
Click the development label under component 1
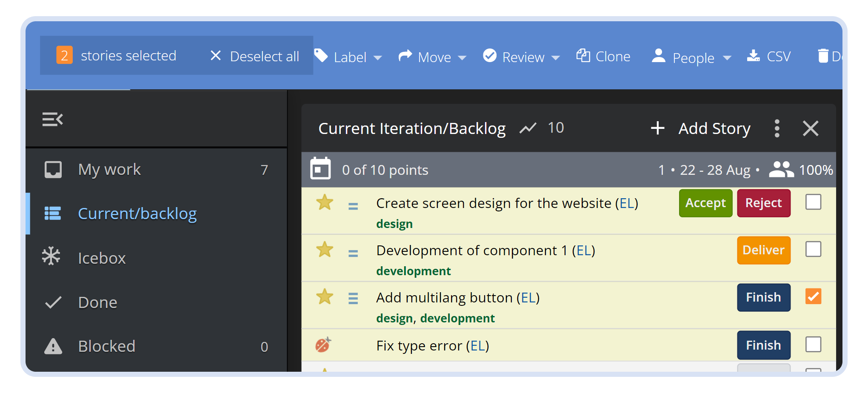pyautogui.click(x=413, y=271)
